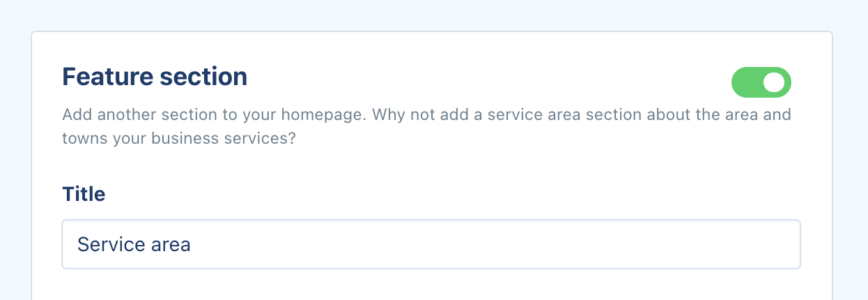Focus the field containing "Service area"
The height and width of the screenshot is (300, 868).
431,244
